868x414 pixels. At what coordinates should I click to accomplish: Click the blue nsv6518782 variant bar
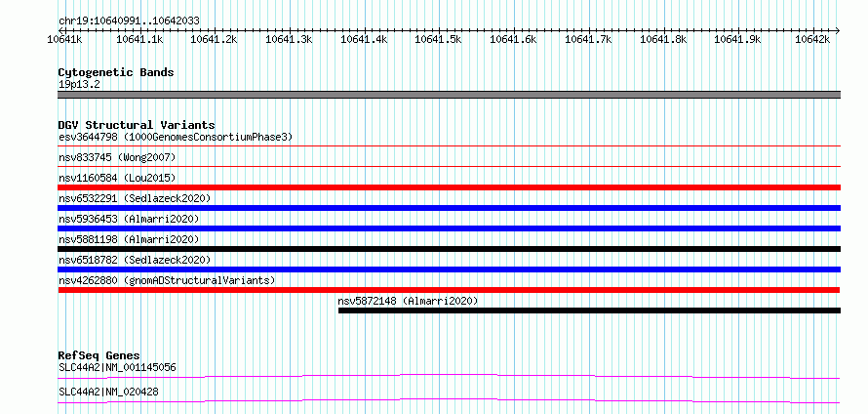click(x=450, y=269)
